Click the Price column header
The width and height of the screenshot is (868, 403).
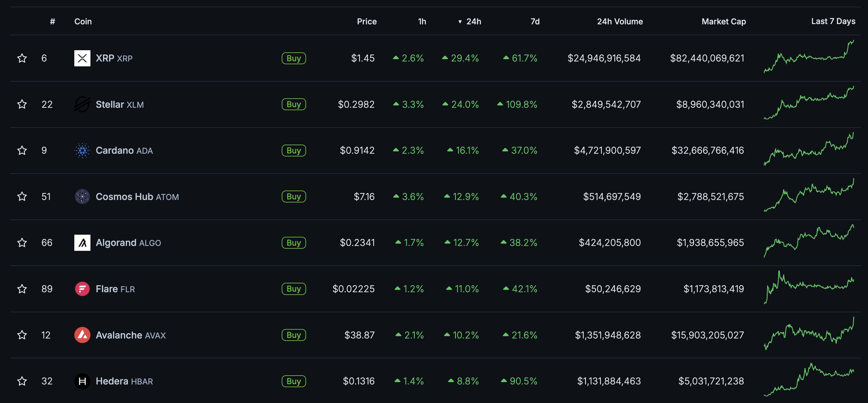tap(367, 22)
